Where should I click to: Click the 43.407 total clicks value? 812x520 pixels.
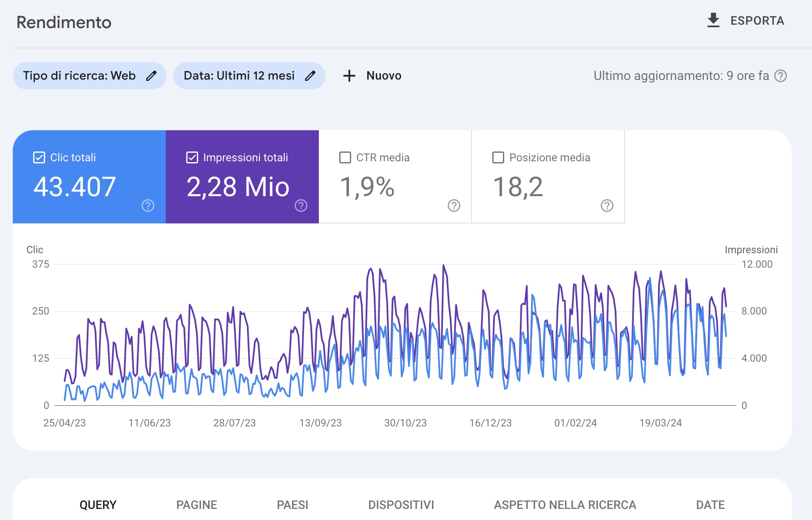[74, 187]
